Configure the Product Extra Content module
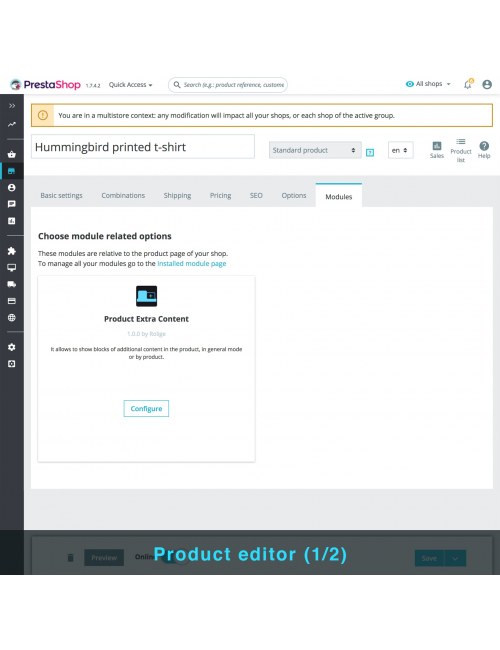Screen dimensions: 500x650 (146, 408)
